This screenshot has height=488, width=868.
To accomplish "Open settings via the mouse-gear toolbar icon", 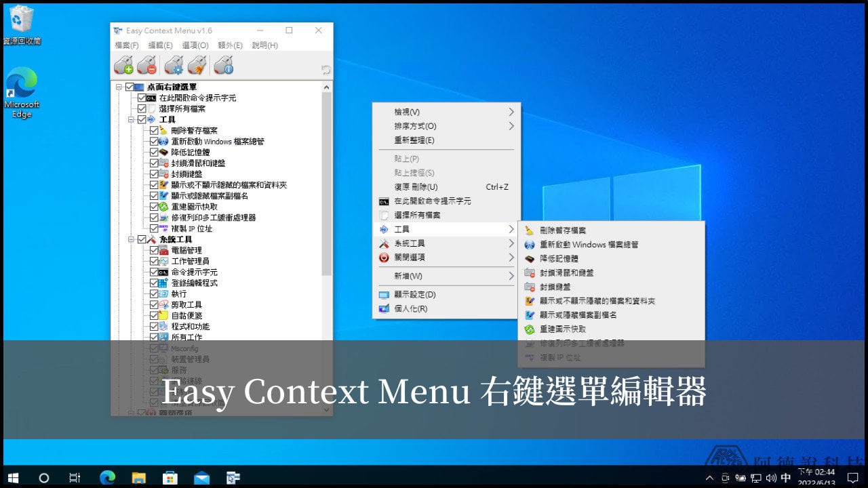I will [174, 65].
